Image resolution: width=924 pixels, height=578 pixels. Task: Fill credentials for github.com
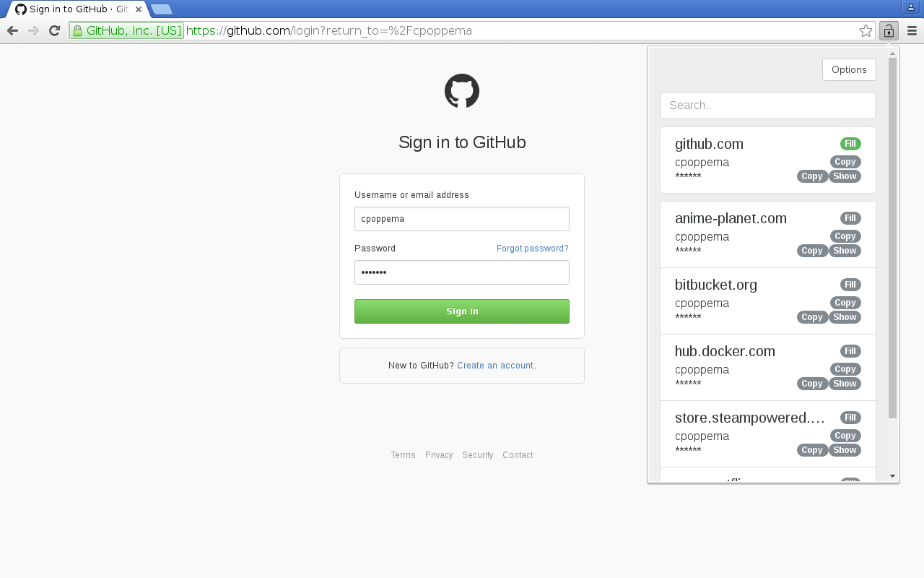point(850,143)
